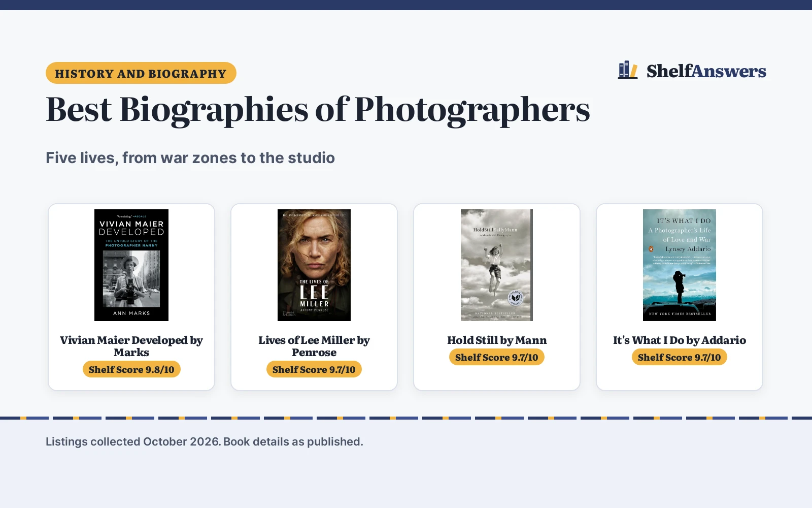The image size is (812, 508).
Task: Open the Hold Still book cover
Action: pyautogui.click(x=497, y=265)
